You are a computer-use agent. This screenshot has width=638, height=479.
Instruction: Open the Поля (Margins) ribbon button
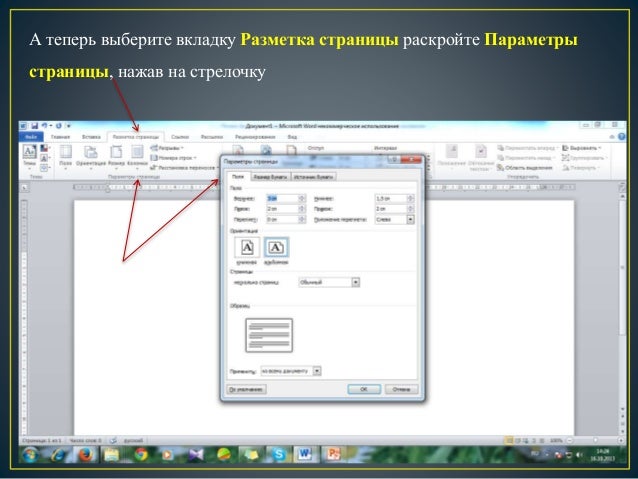point(66,156)
